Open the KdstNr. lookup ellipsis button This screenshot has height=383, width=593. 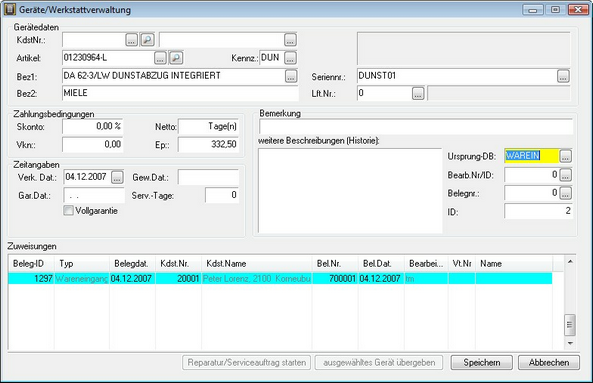(131, 40)
